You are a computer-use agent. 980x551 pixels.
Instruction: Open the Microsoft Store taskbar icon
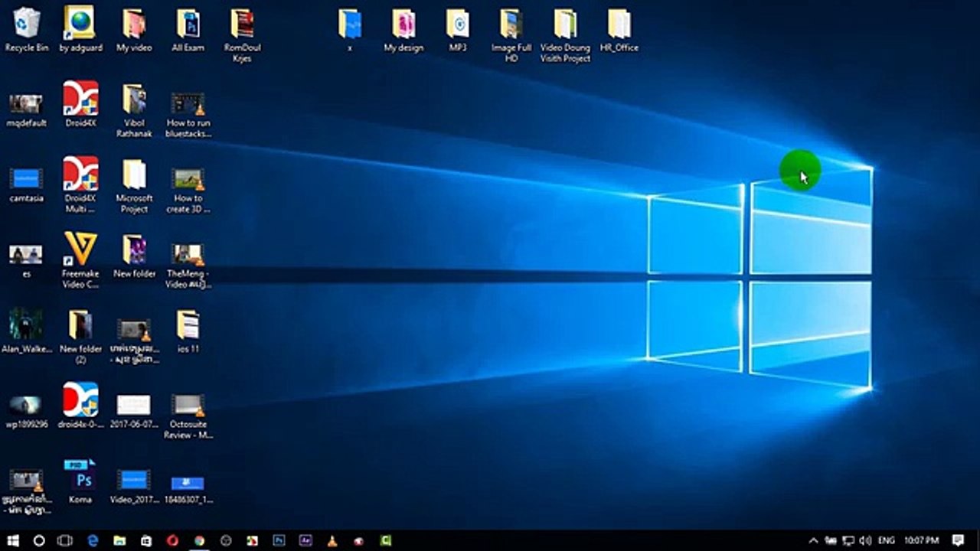[x=145, y=540]
